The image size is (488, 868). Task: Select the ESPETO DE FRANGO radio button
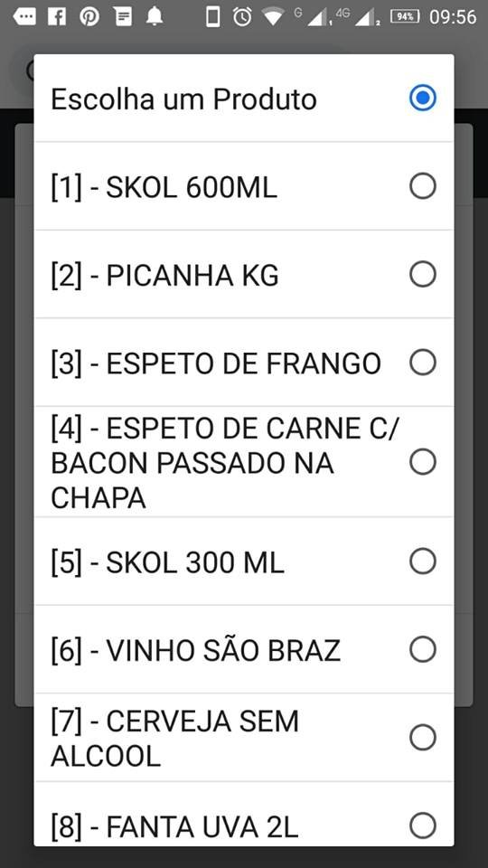(423, 362)
